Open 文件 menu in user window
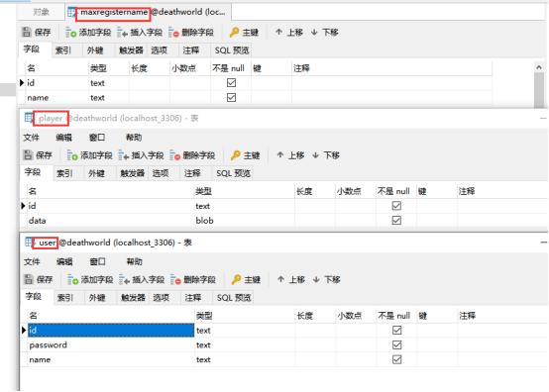Screen dimensions: 549x392 (x=32, y=261)
